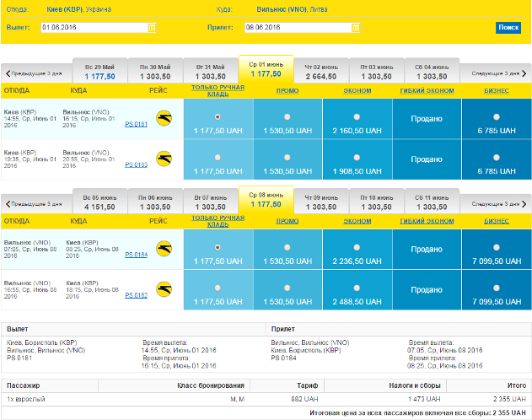This screenshot has width=532, height=420.
Task: Switch to return tab Вс 05 июнь
Action: [99, 202]
